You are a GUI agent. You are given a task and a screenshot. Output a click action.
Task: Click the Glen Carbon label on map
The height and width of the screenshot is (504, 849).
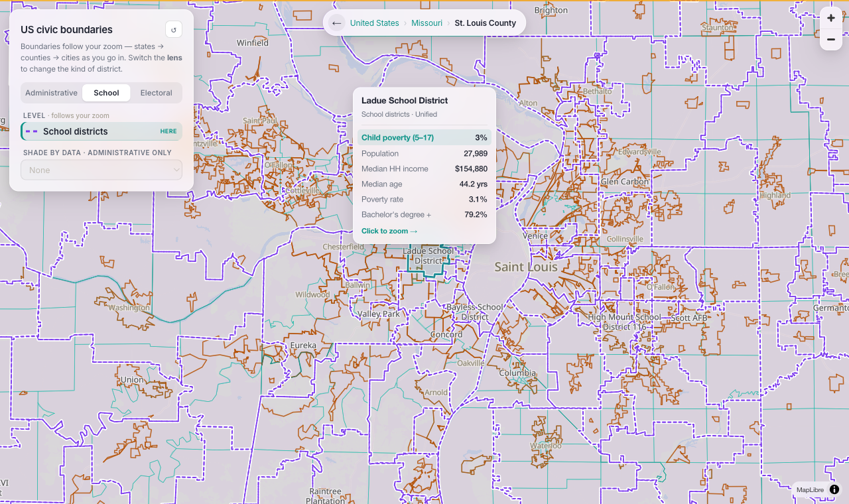point(625,181)
